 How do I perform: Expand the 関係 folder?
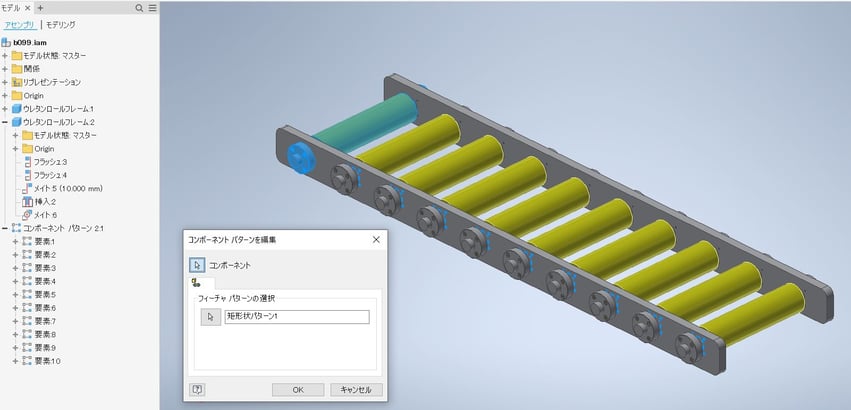pos(5,69)
